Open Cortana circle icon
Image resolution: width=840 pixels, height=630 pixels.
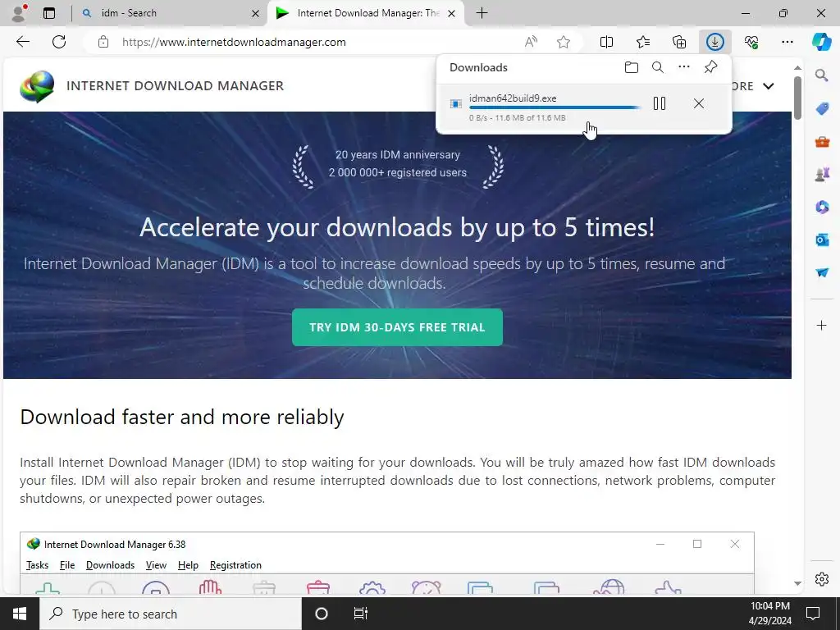click(322, 614)
